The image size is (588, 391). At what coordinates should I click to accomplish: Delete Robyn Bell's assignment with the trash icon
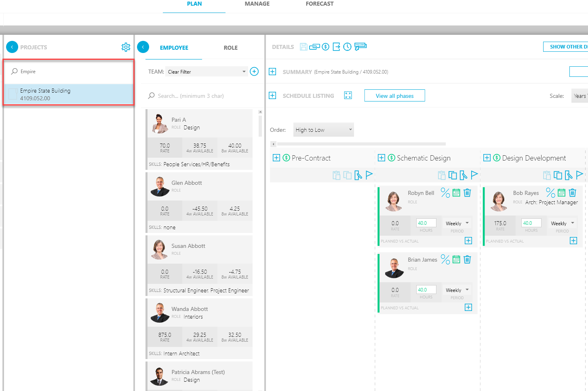coord(467,193)
